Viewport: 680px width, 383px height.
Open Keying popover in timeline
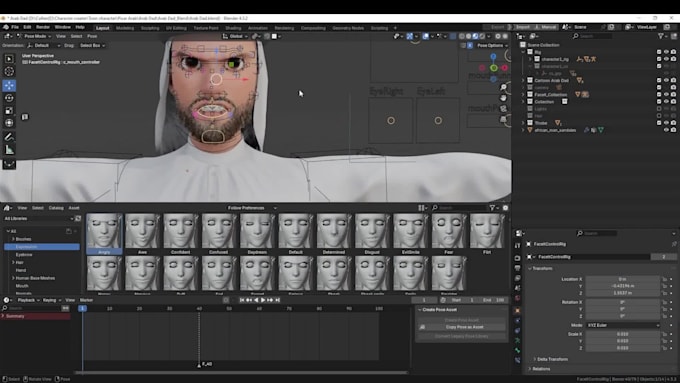(51, 300)
